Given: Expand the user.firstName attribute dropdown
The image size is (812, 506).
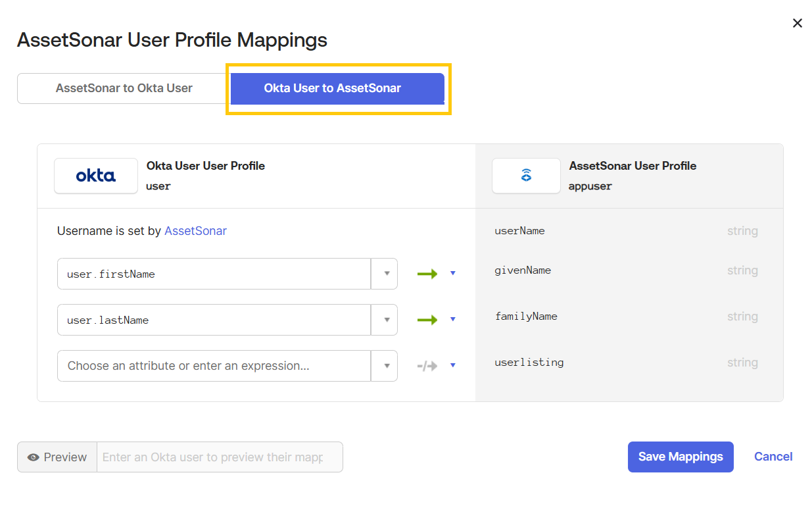Looking at the screenshot, I should [385, 274].
